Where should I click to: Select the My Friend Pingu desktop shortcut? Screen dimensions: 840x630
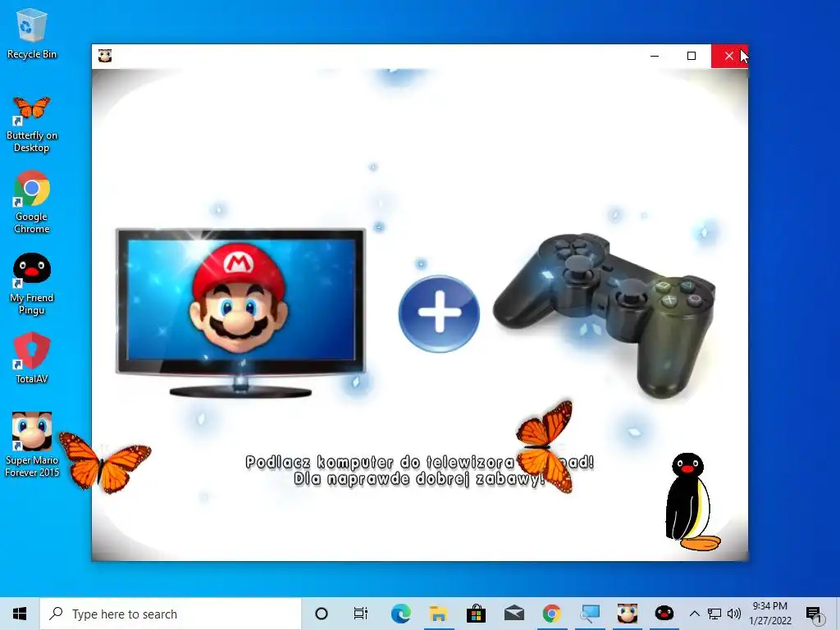pos(32,284)
